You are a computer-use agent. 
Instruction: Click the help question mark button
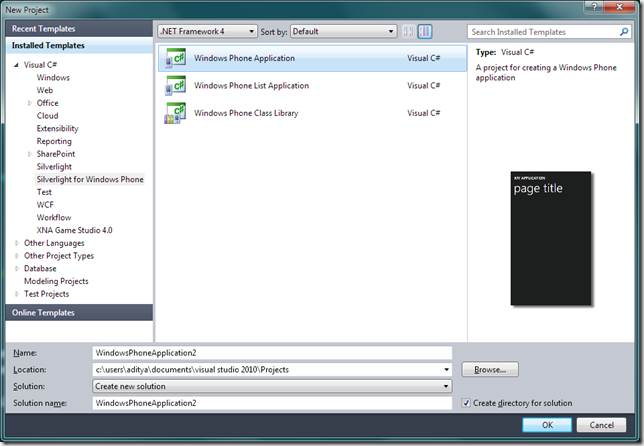pos(594,7)
